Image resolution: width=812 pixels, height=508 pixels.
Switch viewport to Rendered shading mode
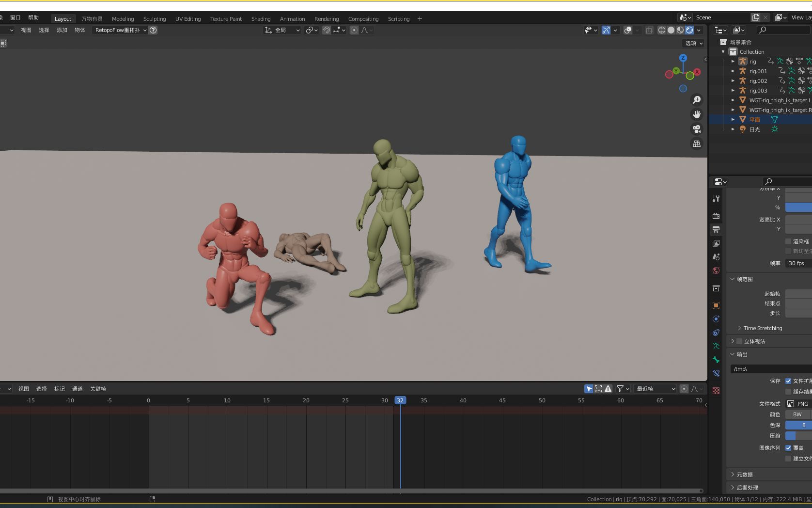(x=689, y=30)
